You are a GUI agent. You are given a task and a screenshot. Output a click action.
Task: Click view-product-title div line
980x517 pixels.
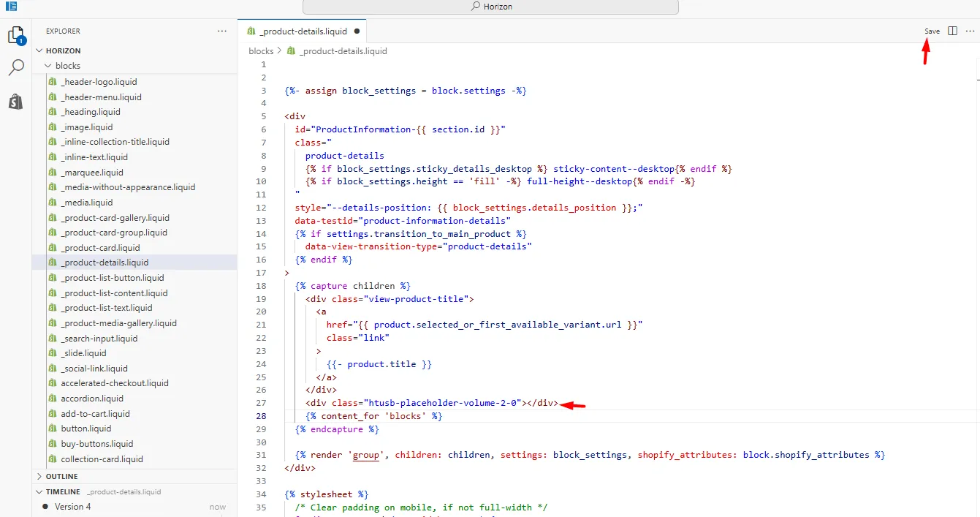pyautogui.click(x=390, y=299)
